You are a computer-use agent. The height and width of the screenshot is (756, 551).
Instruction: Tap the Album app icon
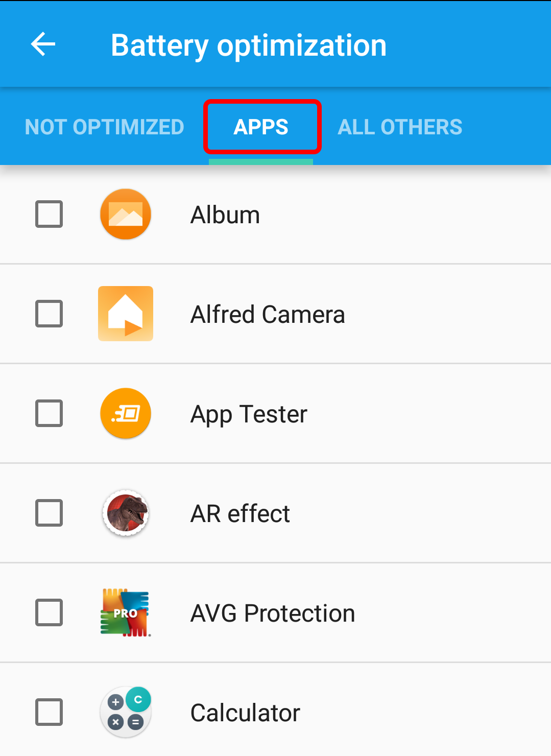click(126, 214)
